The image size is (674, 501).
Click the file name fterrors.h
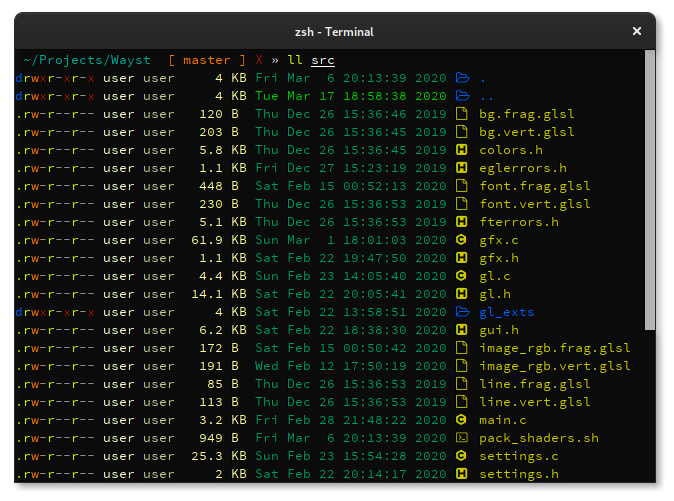point(519,222)
